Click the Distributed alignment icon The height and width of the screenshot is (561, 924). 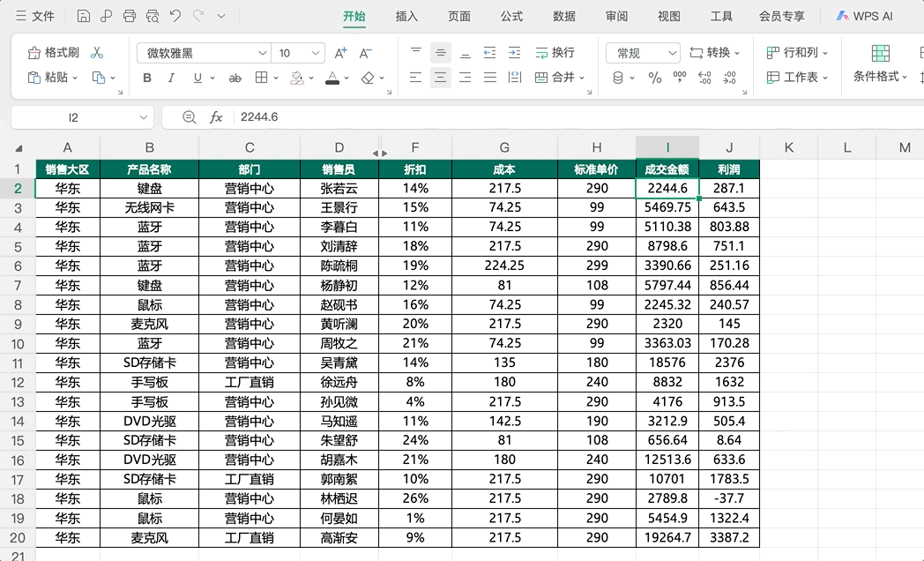click(x=514, y=78)
